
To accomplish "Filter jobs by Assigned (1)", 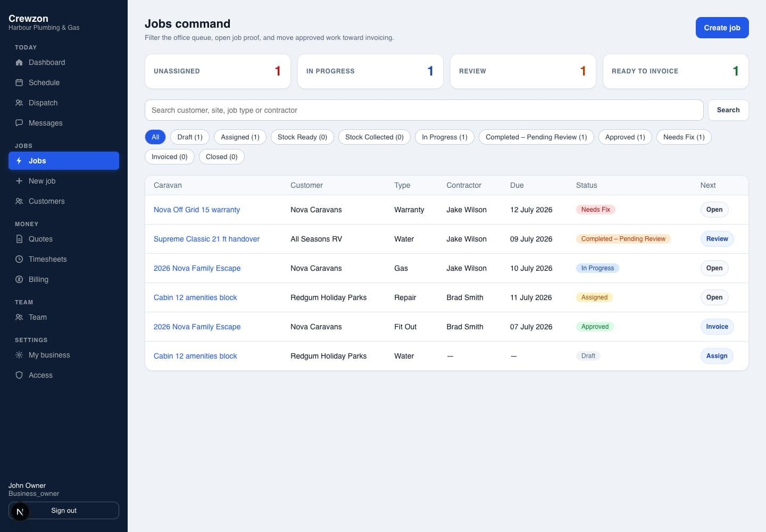I will [240, 137].
